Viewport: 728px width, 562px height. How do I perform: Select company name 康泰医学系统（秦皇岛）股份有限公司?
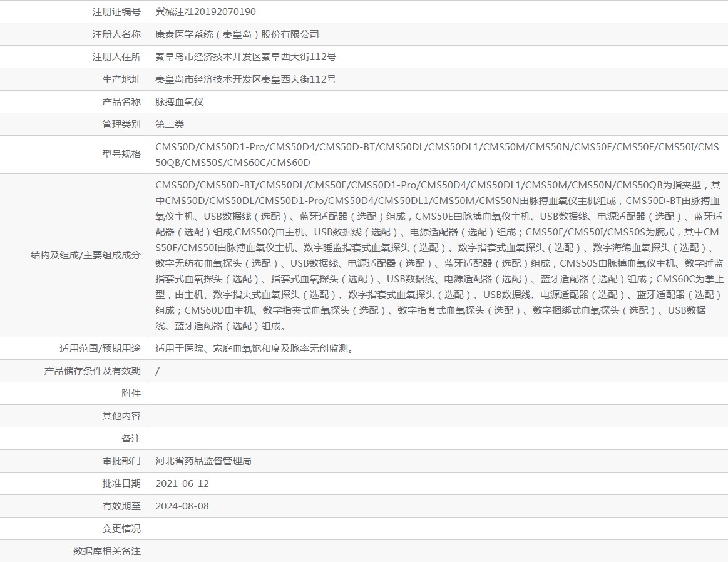(x=237, y=34)
